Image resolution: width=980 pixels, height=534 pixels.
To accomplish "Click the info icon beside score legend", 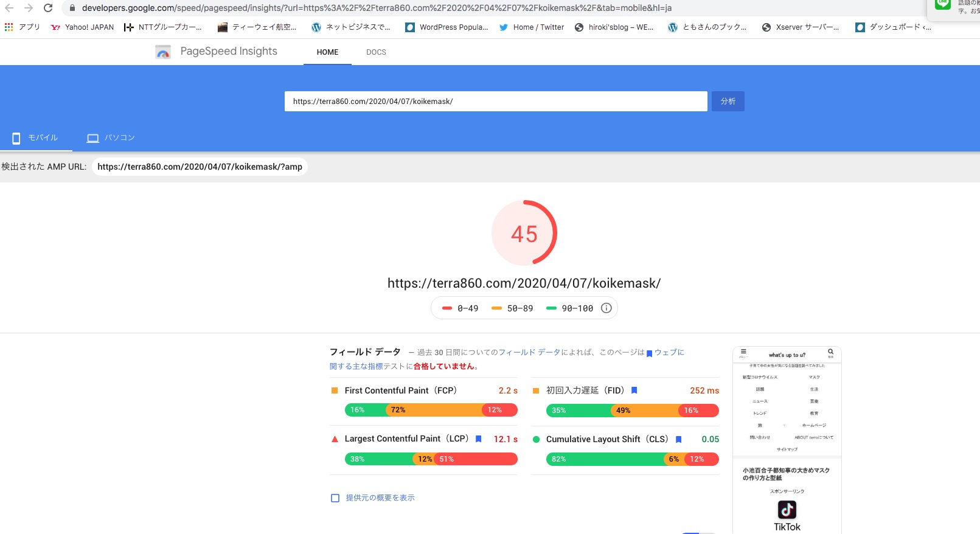I will [x=606, y=308].
